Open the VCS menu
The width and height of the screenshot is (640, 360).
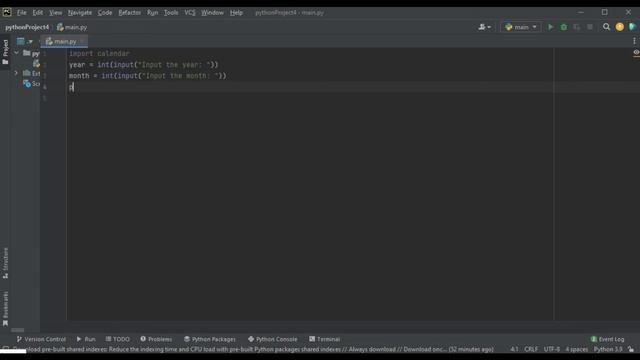point(190,13)
